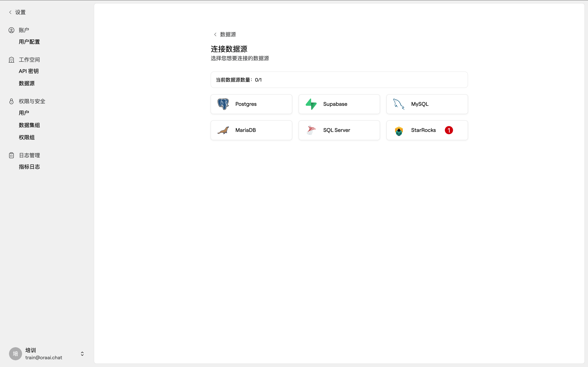This screenshot has width=588, height=367.
Task: Open 权限组 in the sidebar
Action: click(27, 137)
